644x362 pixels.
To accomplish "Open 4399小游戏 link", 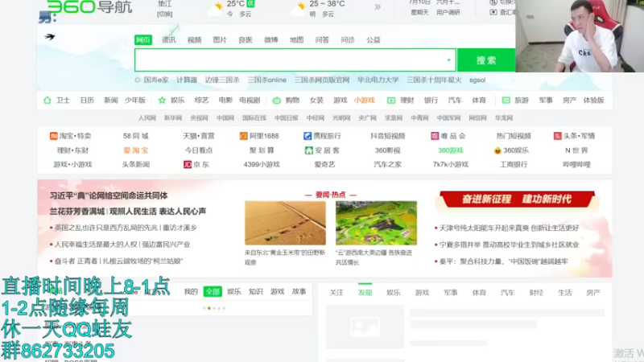I will [262, 165].
